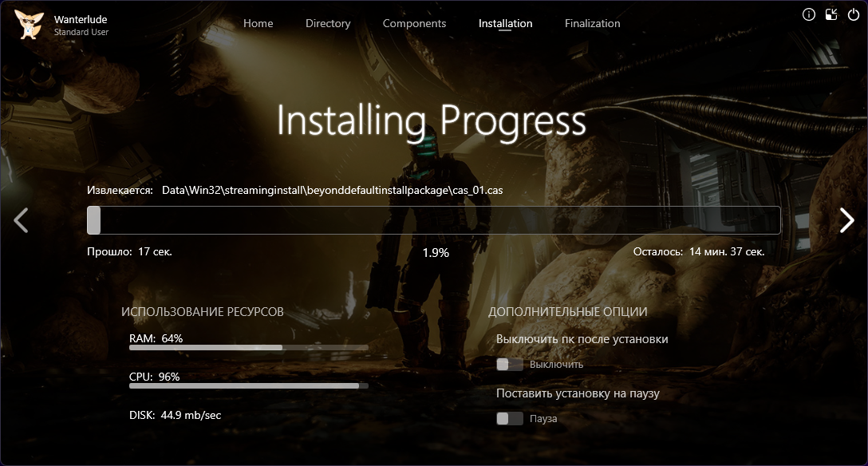Click the fennec fox avatar logo

[x=29, y=24]
